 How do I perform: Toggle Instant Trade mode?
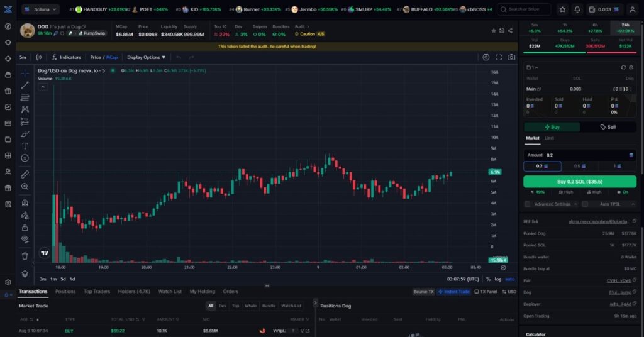(454, 292)
